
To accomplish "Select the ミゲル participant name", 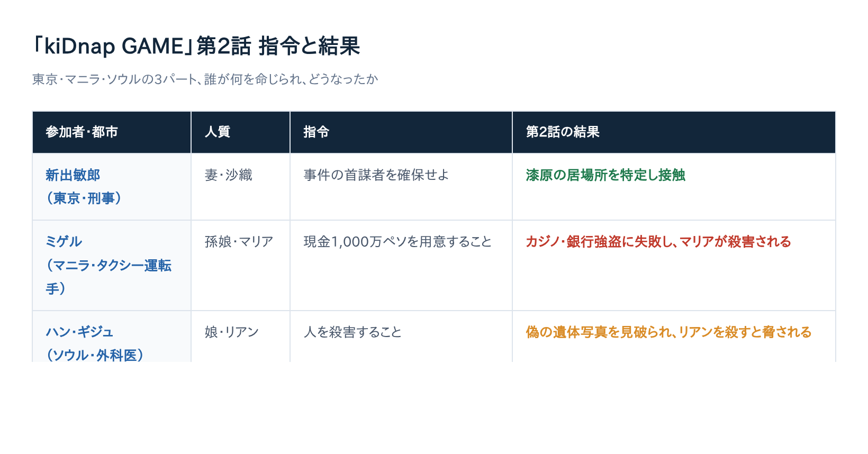I will pyautogui.click(x=64, y=242).
